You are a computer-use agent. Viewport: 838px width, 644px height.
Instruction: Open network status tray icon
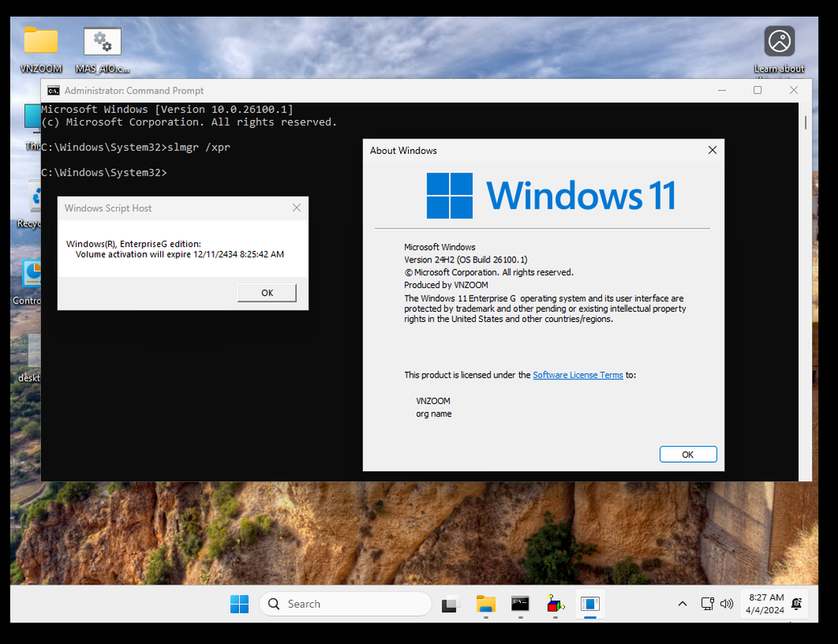[x=707, y=604]
